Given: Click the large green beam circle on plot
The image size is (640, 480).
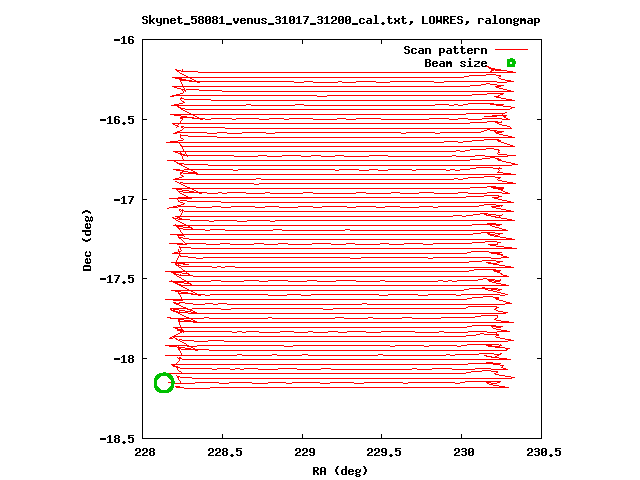Looking at the screenshot, I should tap(164, 383).
